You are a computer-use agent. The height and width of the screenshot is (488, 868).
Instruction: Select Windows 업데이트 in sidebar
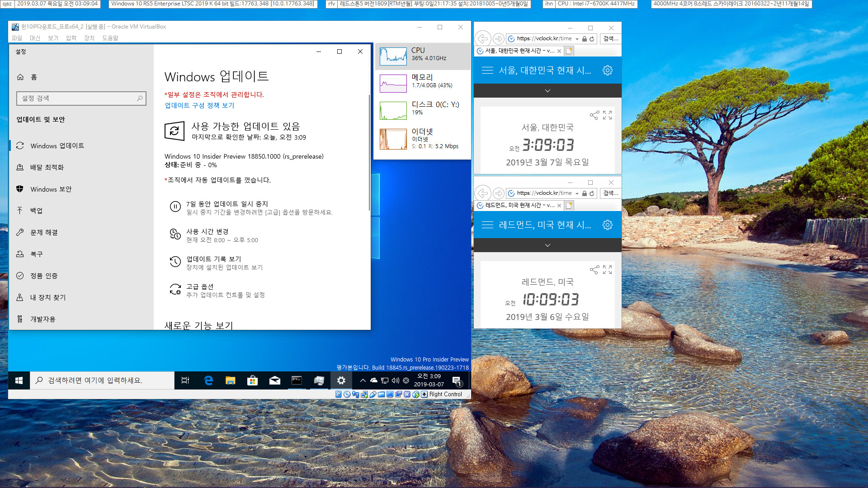81,145
